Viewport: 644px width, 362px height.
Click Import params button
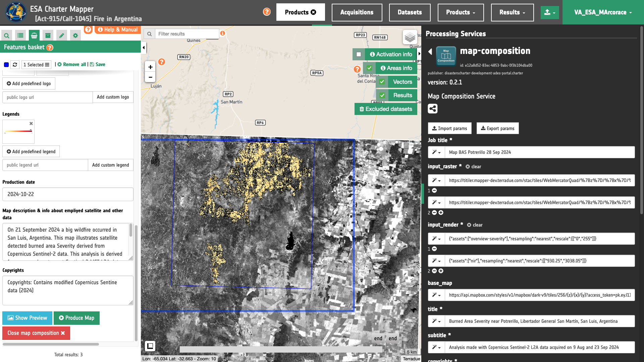click(449, 128)
